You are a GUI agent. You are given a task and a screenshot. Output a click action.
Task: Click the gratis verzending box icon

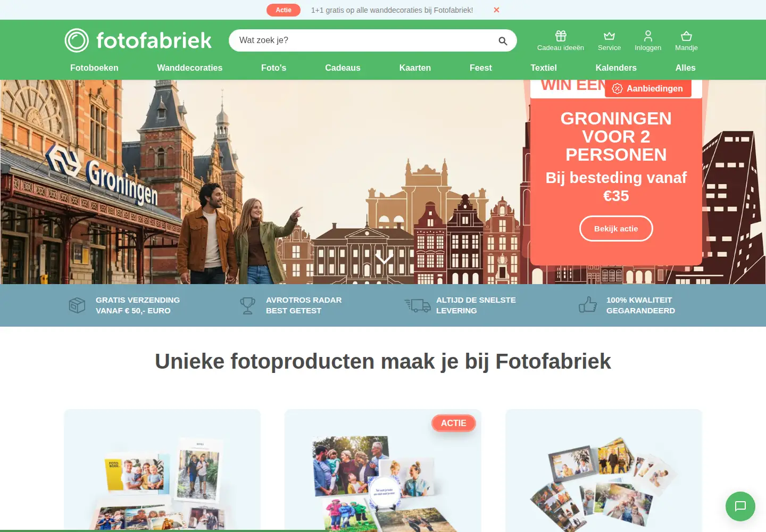(x=77, y=305)
